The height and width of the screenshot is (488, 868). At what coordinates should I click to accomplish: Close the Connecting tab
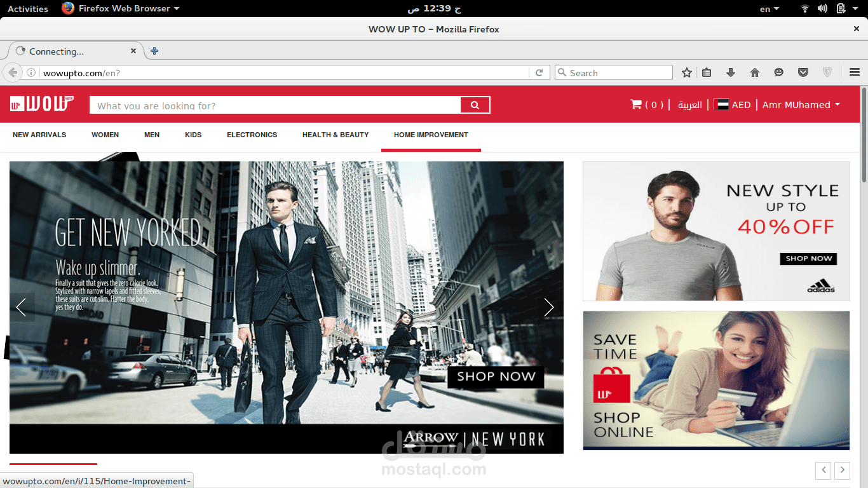click(x=133, y=51)
